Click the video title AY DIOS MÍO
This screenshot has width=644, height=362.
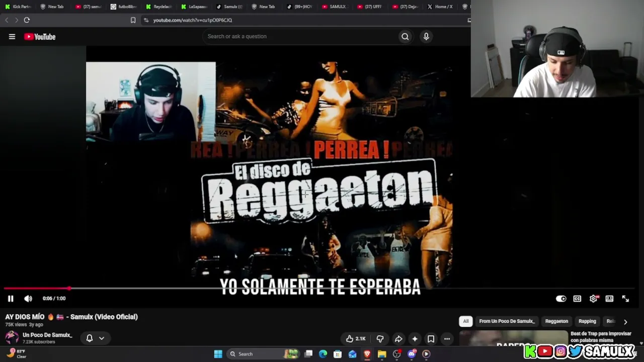71,317
